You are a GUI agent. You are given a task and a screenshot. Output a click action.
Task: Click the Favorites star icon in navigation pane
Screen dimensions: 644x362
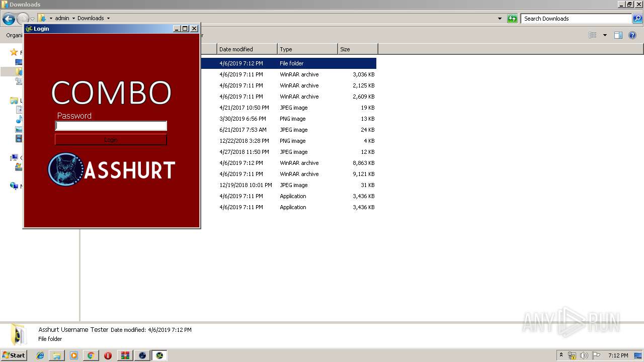(x=14, y=52)
